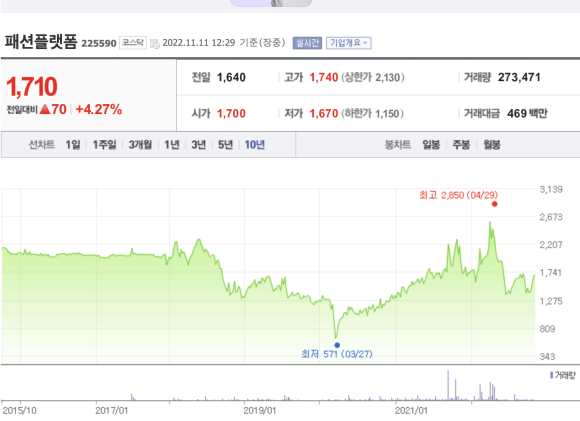Click the 전일 value 1,640

tap(231, 77)
